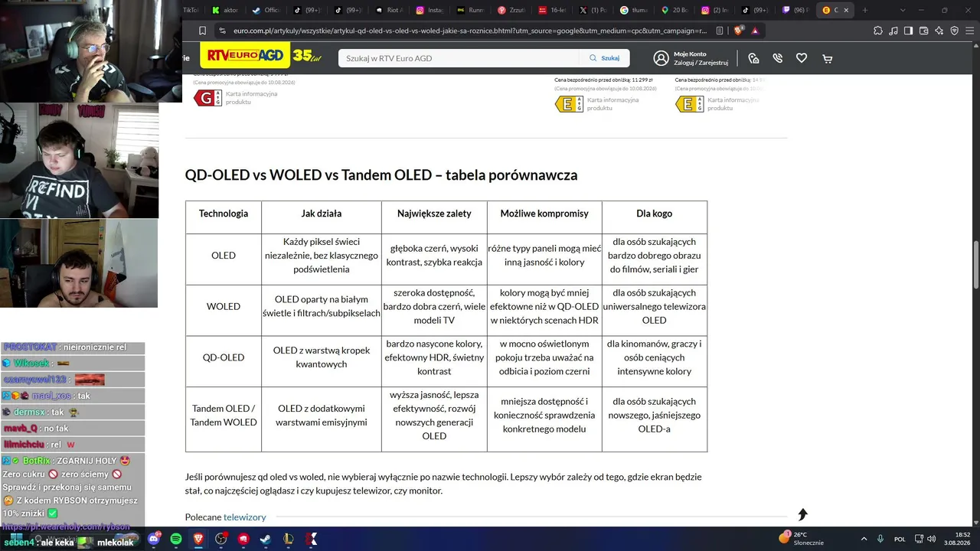Open Discord from the taskbar
The image size is (980, 551).
click(x=153, y=539)
